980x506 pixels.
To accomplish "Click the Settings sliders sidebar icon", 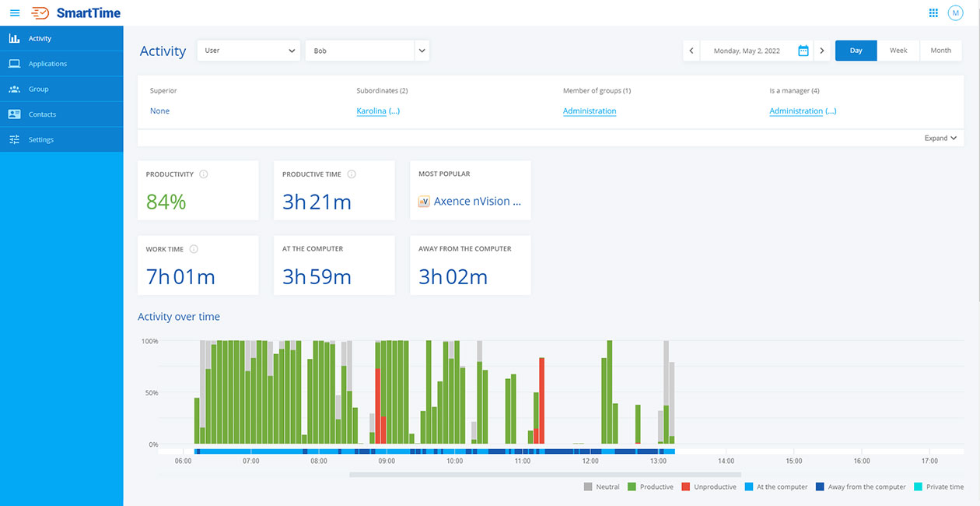I will [14, 139].
